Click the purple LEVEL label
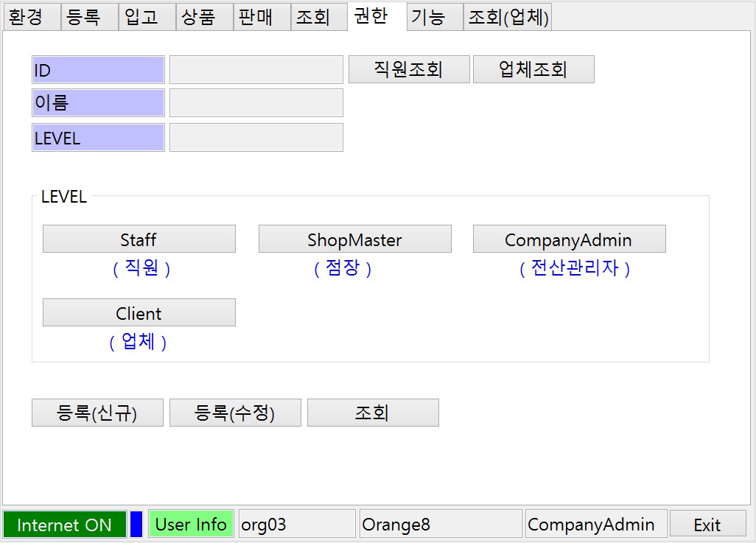The width and height of the screenshot is (756, 543). 98,138
